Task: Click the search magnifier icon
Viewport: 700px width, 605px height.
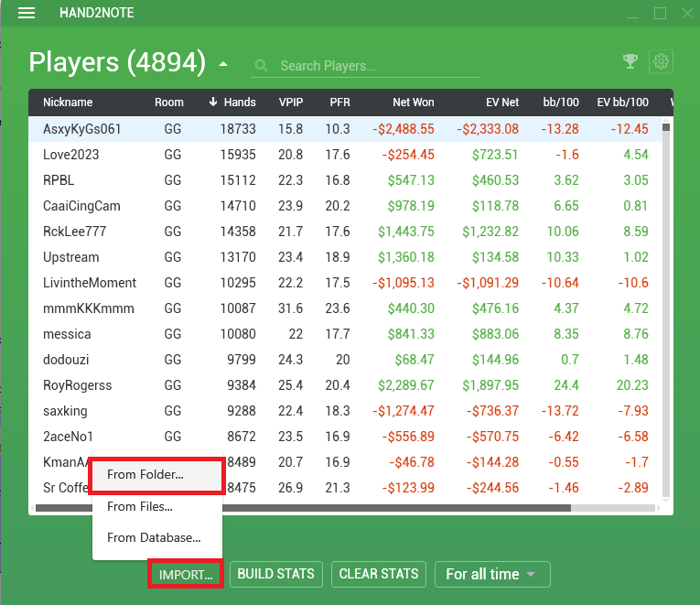Action: point(262,66)
